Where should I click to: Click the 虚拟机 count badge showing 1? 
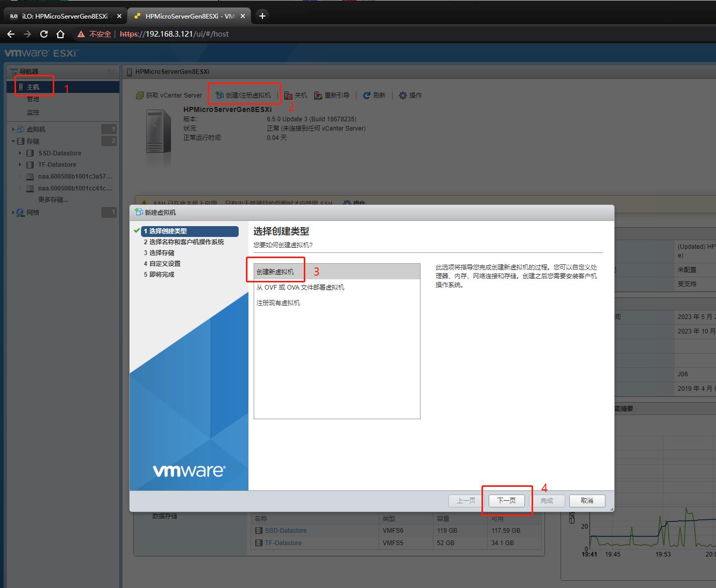tap(109, 129)
